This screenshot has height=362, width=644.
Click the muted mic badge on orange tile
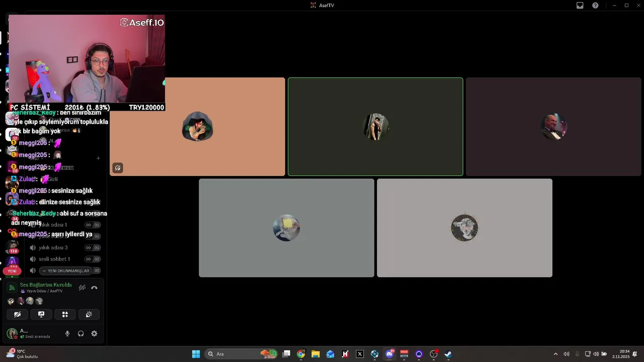tap(118, 168)
